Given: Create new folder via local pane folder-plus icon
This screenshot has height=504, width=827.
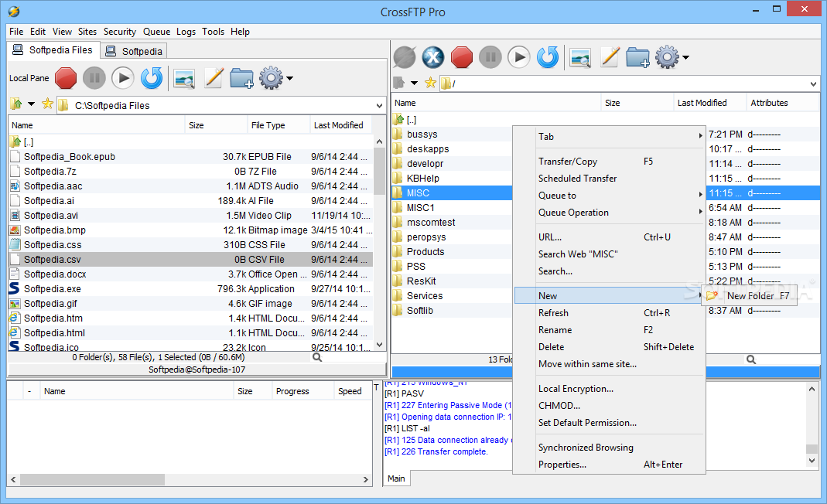Looking at the screenshot, I should [x=241, y=78].
